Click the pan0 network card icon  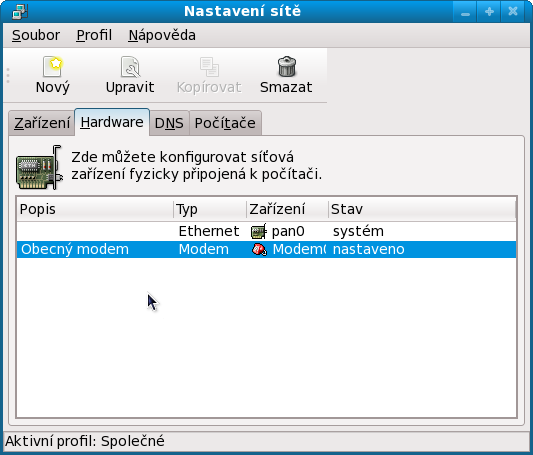258,232
